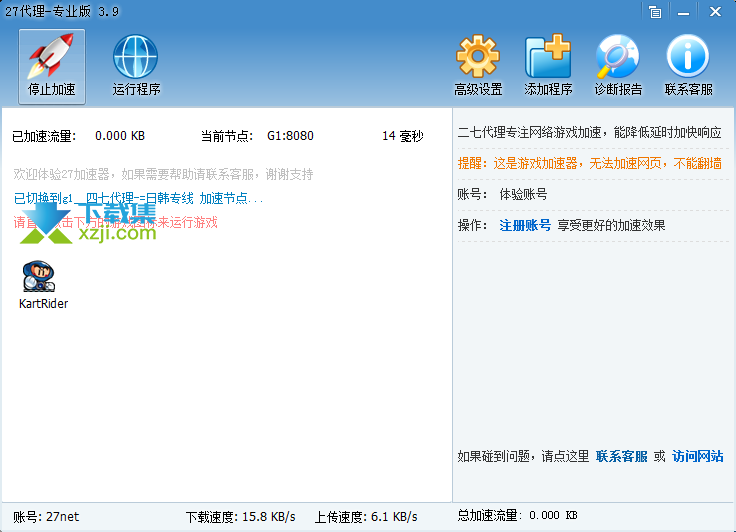736x532 pixels.
Task: Click the 已加速流量 0.000 KB value
Action: (x=120, y=136)
